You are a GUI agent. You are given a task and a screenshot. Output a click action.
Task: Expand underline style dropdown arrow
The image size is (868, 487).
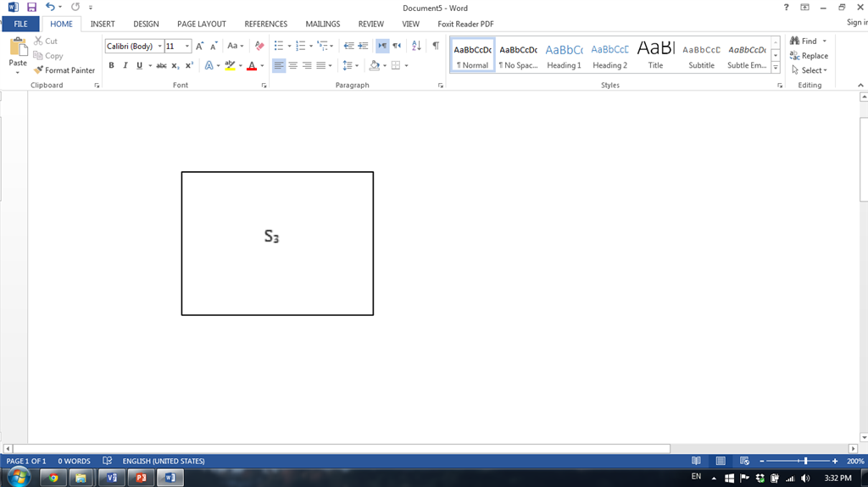coord(150,65)
